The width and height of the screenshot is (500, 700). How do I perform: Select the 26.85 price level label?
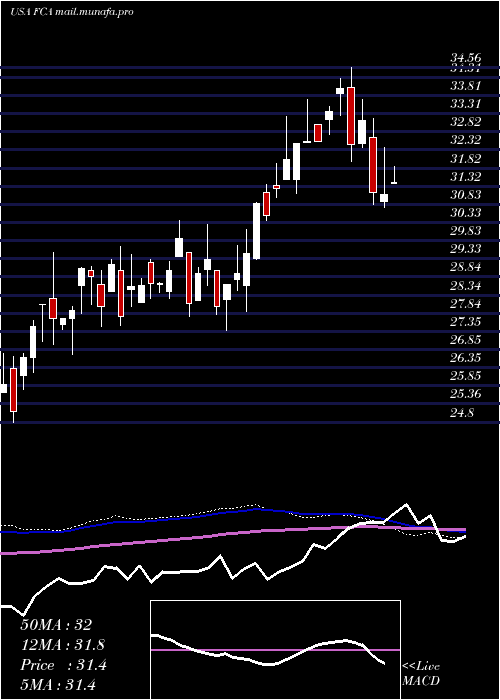pyautogui.click(x=466, y=340)
